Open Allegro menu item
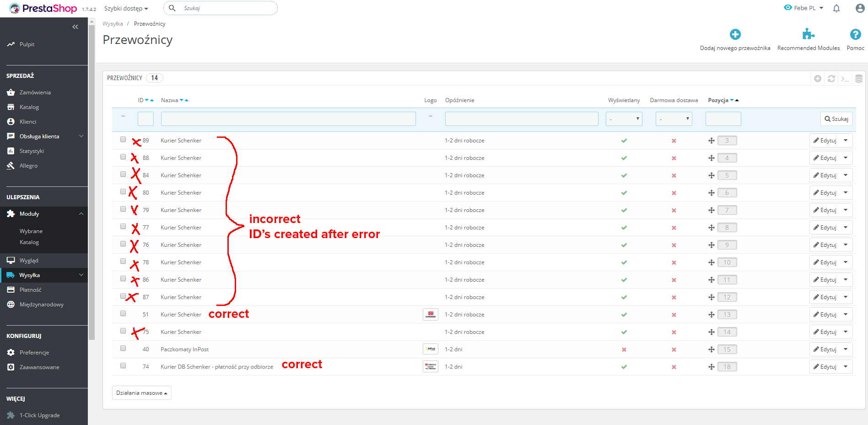This screenshot has height=425, width=868. point(28,166)
